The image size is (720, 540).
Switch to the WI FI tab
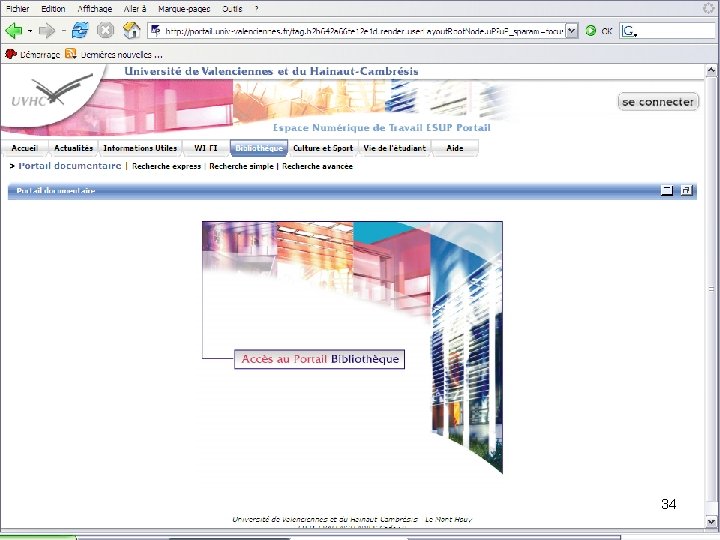(x=206, y=148)
